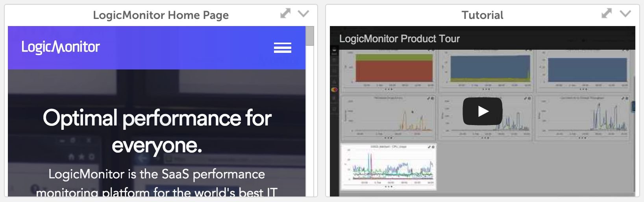Select the LogicMonitor Home Page widget title
The image size is (644, 202).
(161, 15)
